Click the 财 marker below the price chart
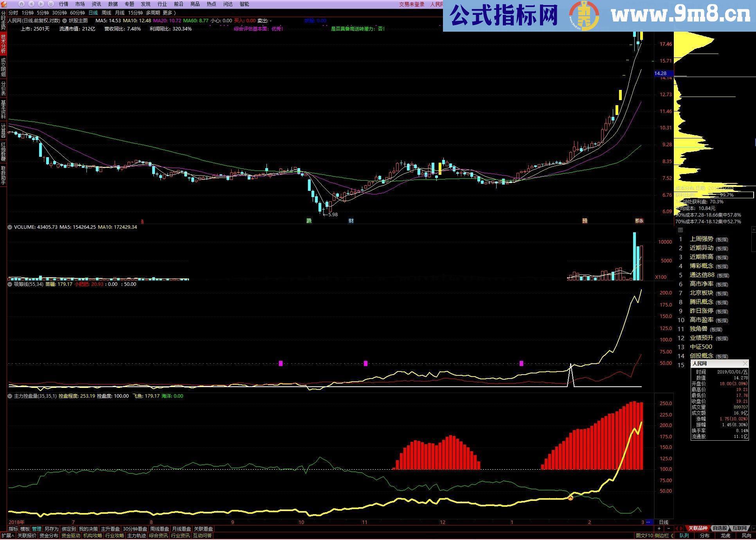 pos(351,221)
